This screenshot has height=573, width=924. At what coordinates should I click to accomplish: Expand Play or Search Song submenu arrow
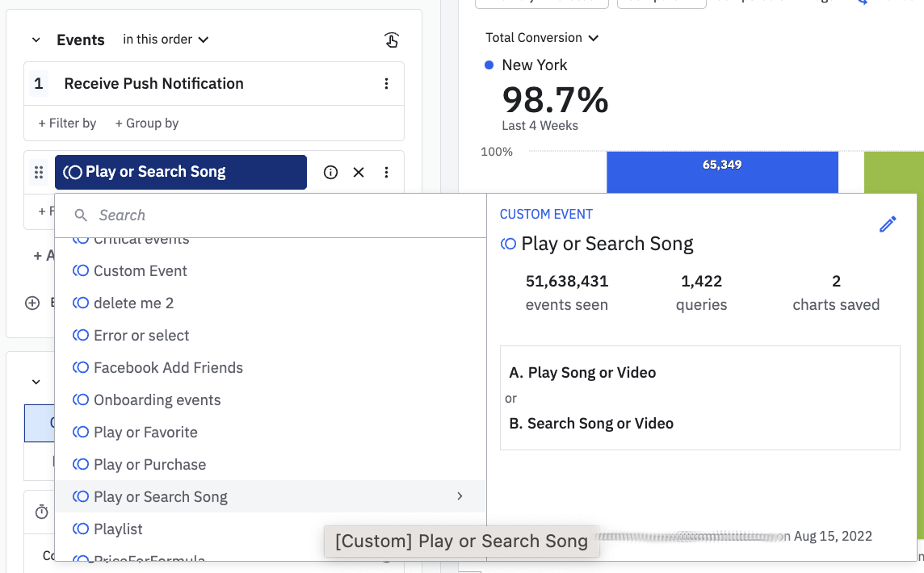[460, 496]
